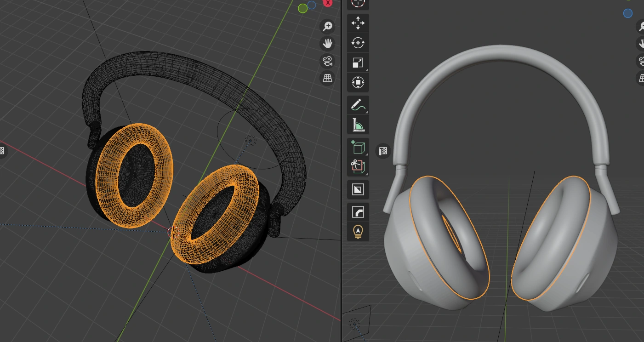644x342 pixels.
Task: Click the half-filled square tool icon
Action: [358, 189]
